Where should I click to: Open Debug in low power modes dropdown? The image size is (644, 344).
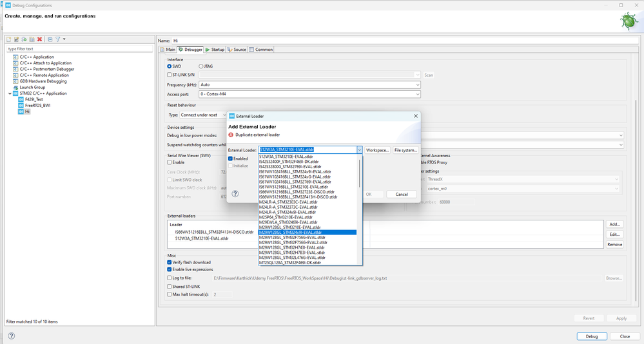(x=621, y=135)
